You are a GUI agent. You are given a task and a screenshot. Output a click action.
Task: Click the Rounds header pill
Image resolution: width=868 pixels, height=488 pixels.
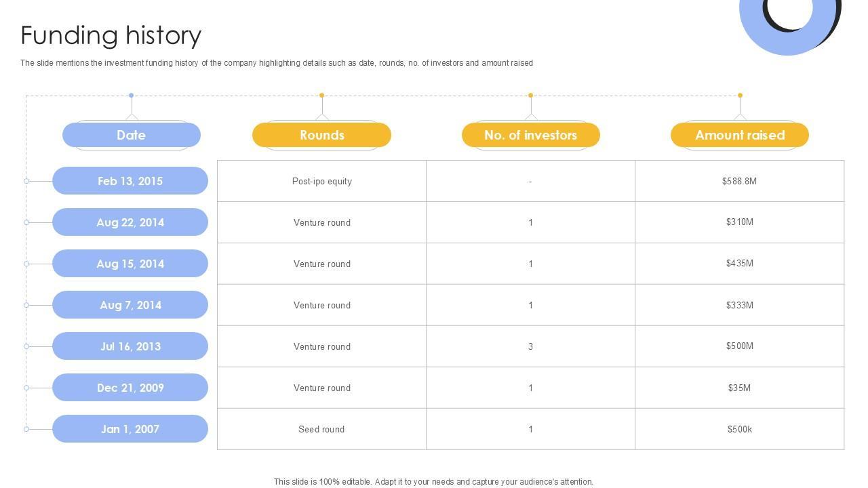pos(321,135)
